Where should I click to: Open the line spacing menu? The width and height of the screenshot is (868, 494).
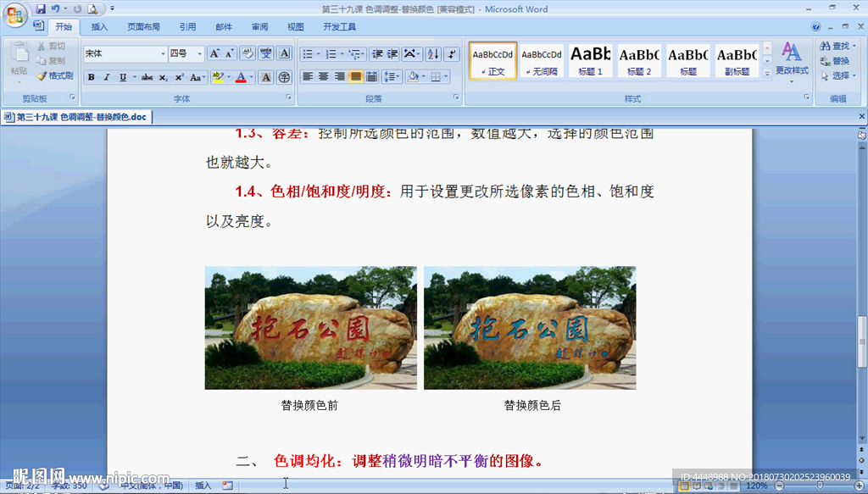click(392, 77)
